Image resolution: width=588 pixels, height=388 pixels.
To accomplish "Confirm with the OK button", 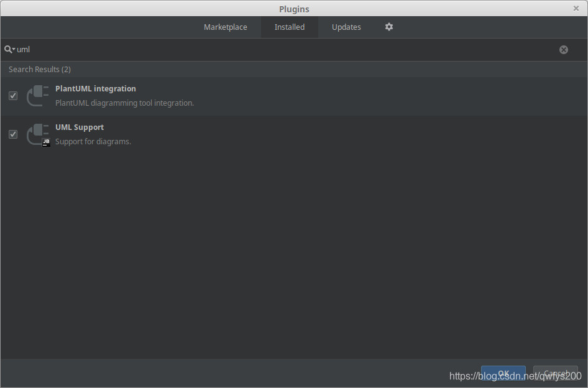I will pyautogui.click(x=503, y=374).
